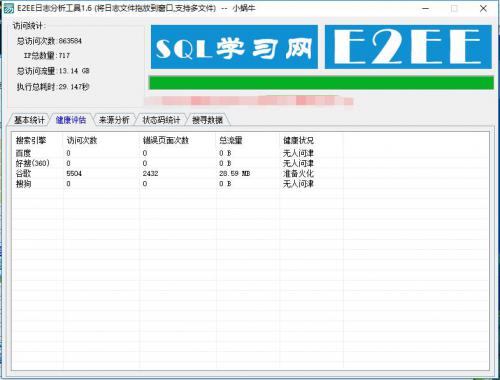Click the green progress bar
This screenshot has height=380, width=500.
pyautogui.click(x=321, y=83)
